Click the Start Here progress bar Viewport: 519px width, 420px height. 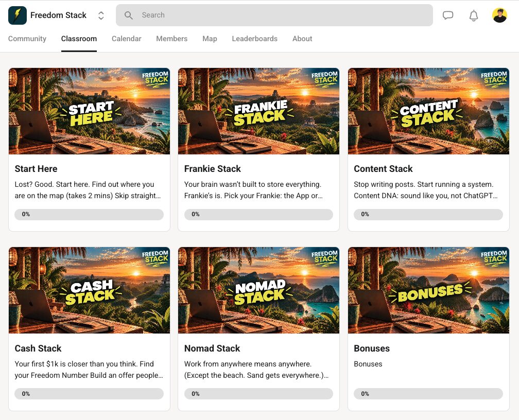(89, 215)
